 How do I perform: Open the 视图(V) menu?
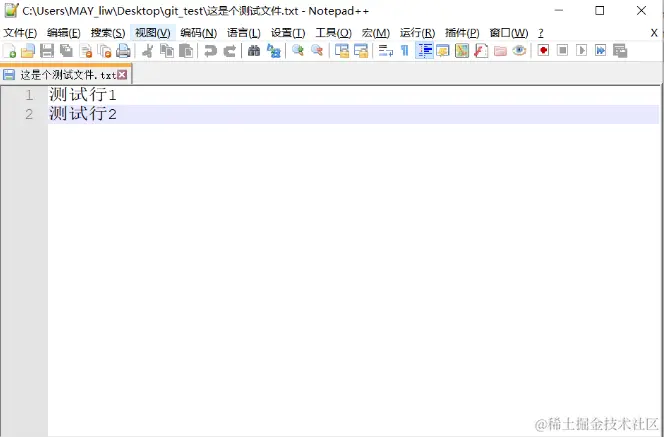click(x=153, y=33)
